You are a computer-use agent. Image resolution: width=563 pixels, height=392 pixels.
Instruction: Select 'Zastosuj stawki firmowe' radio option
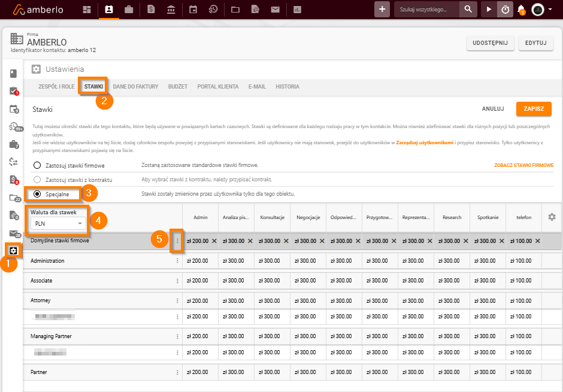(37, 165)
